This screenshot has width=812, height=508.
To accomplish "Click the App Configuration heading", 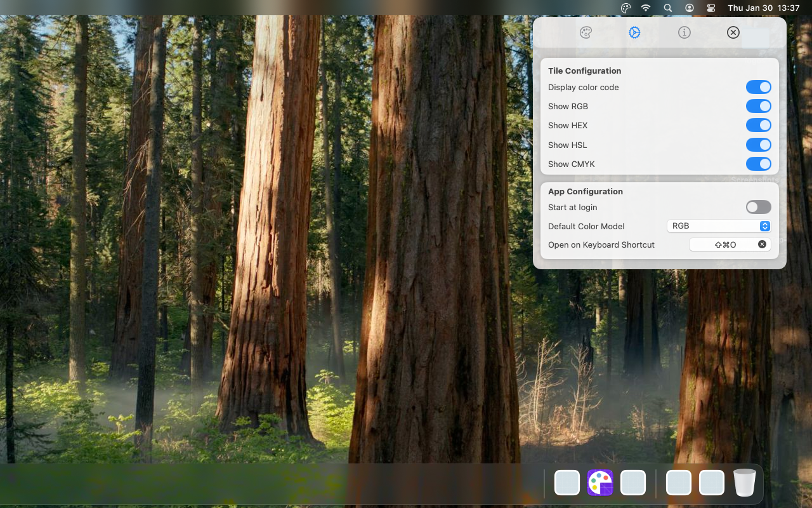I will 586,191.
